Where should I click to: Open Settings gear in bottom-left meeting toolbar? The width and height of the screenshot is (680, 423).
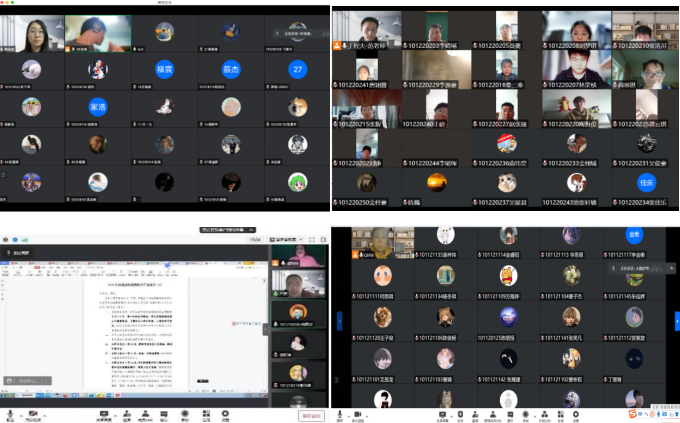224,414
